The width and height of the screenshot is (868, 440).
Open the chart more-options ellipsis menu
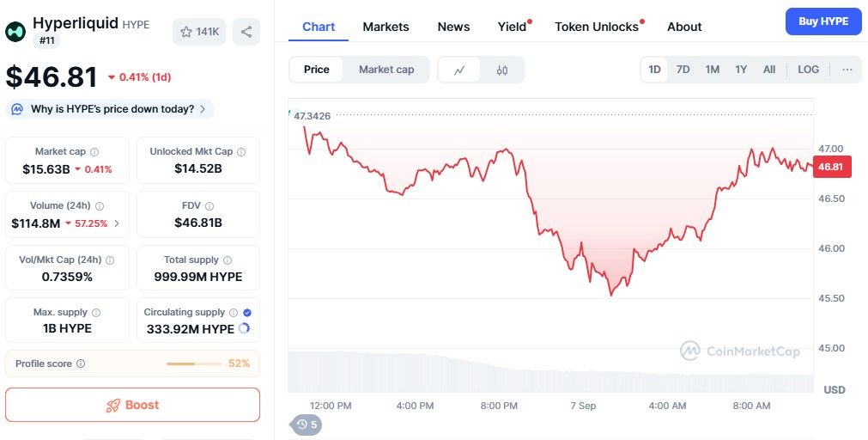(847, 70)
